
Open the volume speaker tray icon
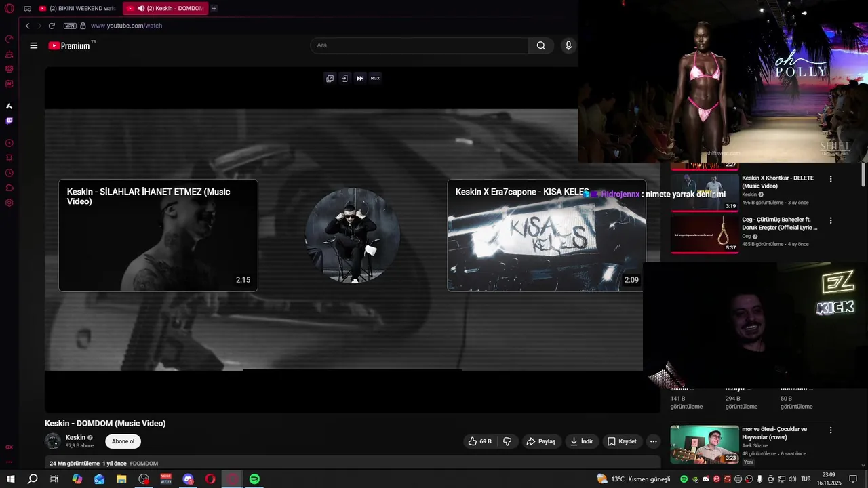click(792, 479)
